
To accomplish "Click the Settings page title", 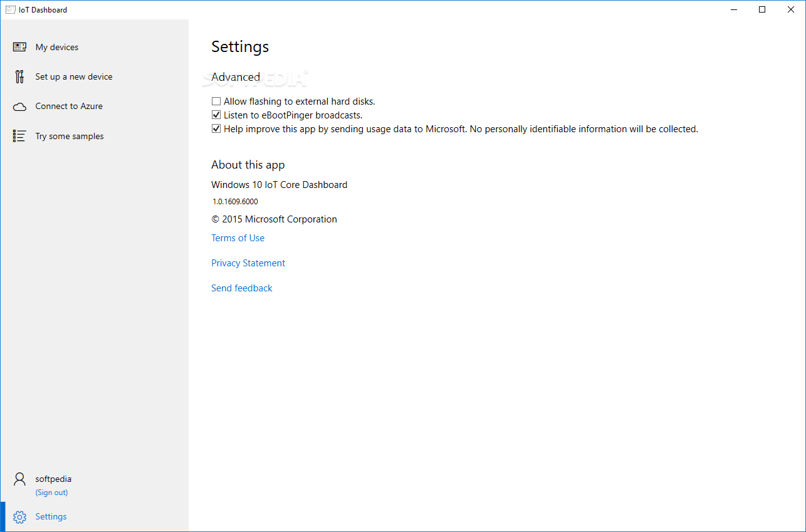I will (240, 47).
